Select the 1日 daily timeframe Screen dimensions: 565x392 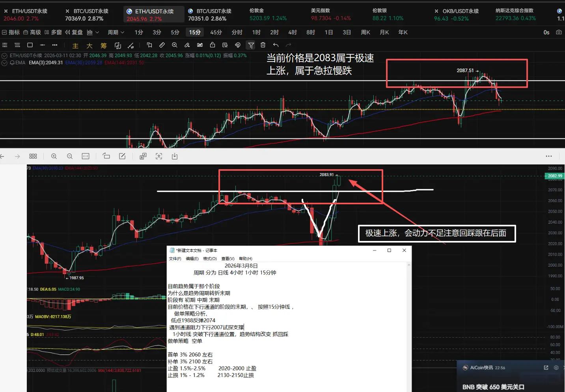(x=329, y=32)
